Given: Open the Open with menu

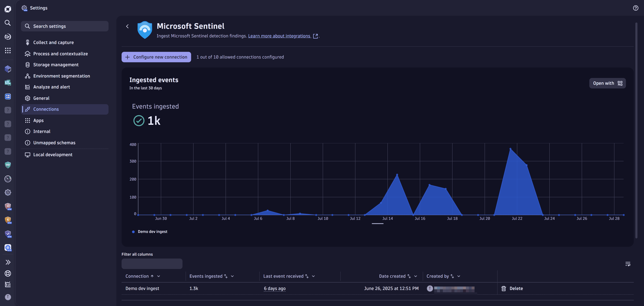Looking at the screenshot, I should click(607, 83).
